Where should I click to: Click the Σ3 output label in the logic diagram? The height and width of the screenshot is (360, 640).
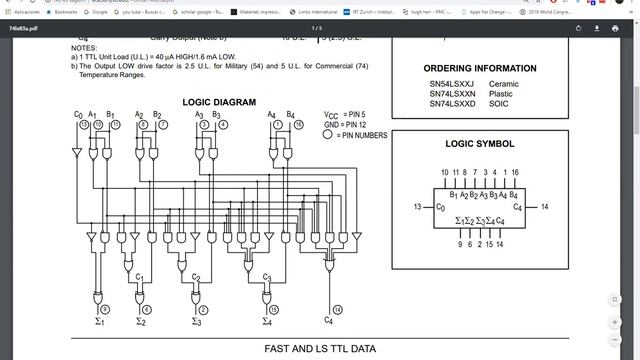(197, 322)
